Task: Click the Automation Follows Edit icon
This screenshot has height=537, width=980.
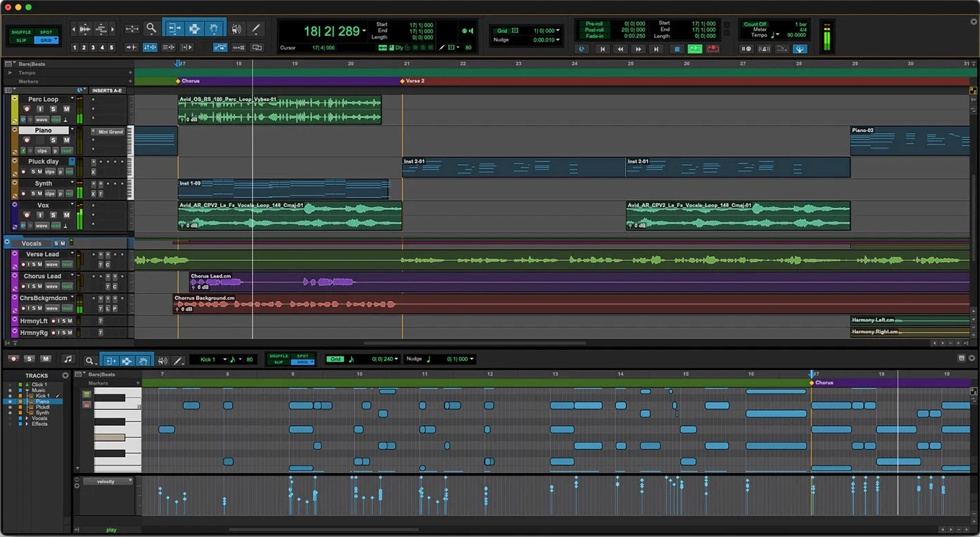Action: click(x=220, y=48)
